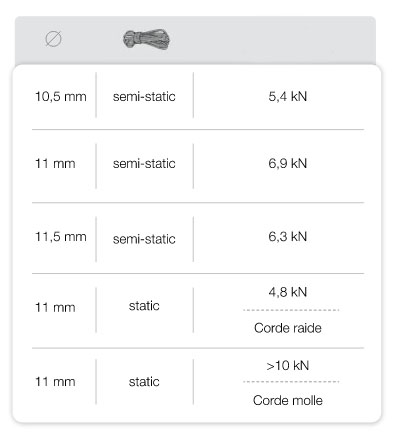Click the 11,5 mm diameter cell
This screenshot has height=446, width=401.
click(61, 237)
